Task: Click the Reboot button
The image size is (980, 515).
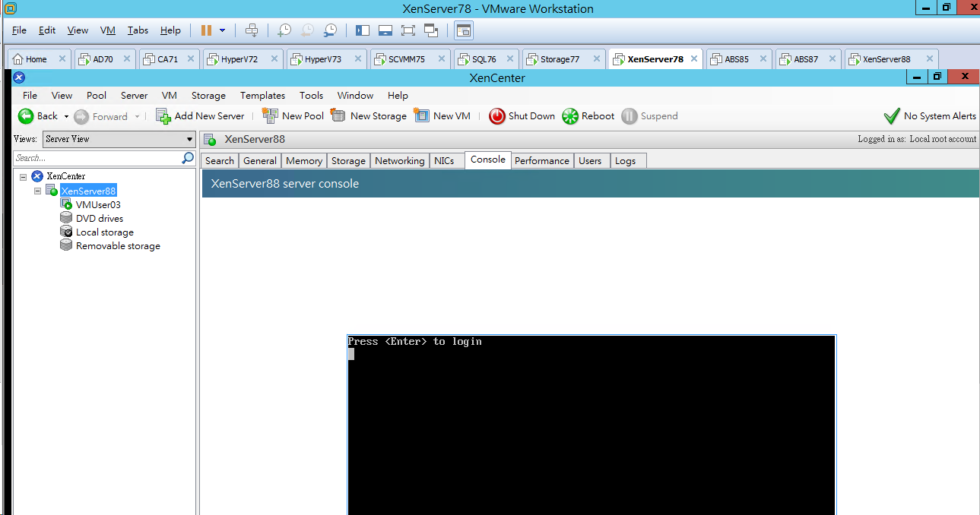Action: pyautogui.click(x=588, y=116)
